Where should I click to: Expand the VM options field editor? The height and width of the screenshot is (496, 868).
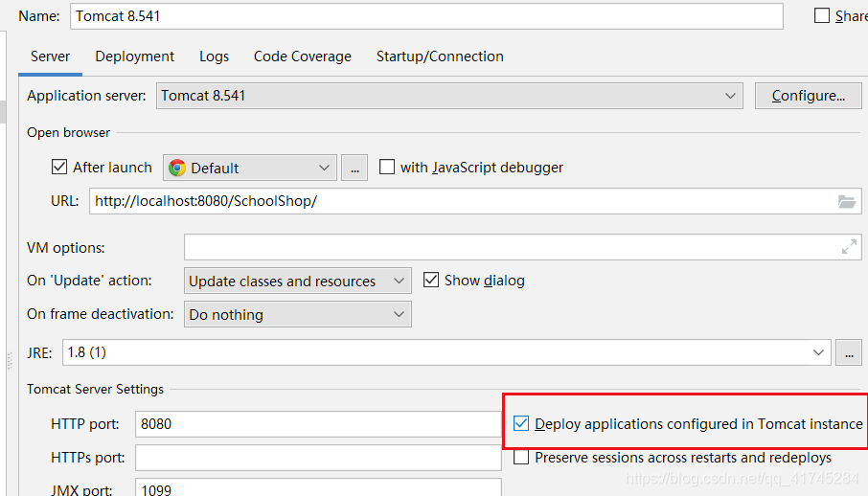849,246
